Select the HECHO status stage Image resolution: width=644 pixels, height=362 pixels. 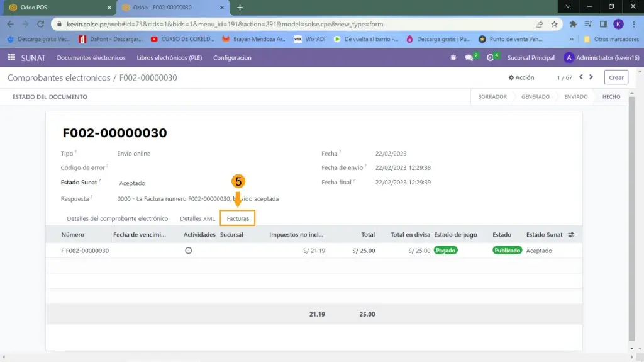point(611,97)
